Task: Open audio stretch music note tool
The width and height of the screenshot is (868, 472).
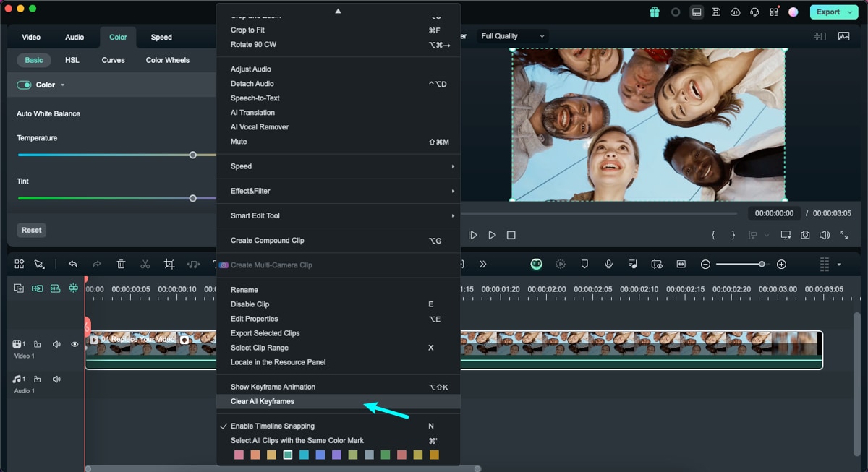Action: click(193, 265)
